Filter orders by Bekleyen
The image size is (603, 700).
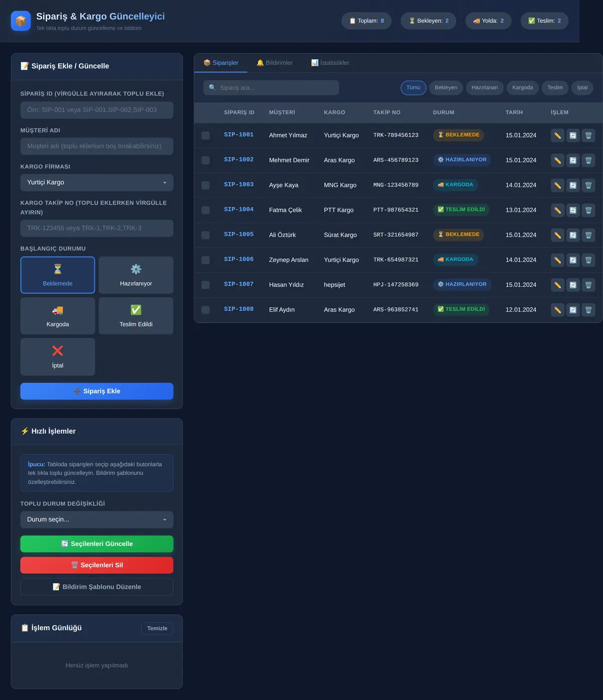click(446, 87)
